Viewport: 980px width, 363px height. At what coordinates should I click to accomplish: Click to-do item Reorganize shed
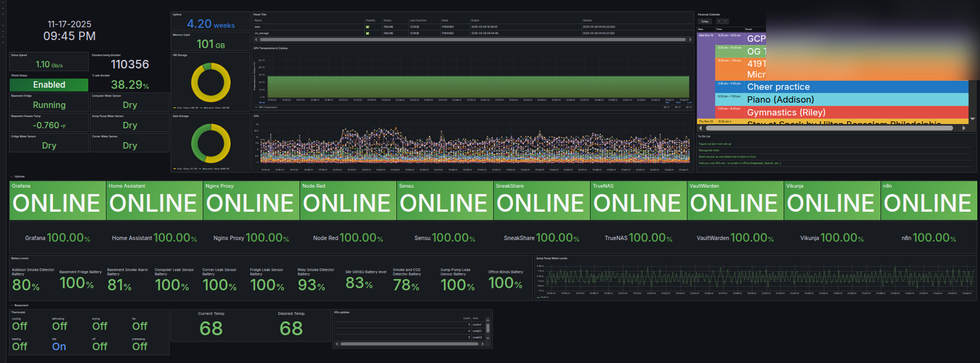(x=709, y=150)
